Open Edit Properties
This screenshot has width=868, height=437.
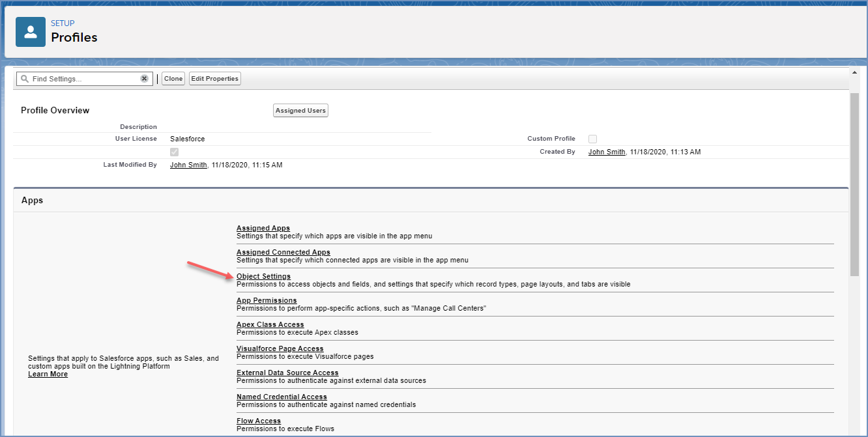[215, 79]
